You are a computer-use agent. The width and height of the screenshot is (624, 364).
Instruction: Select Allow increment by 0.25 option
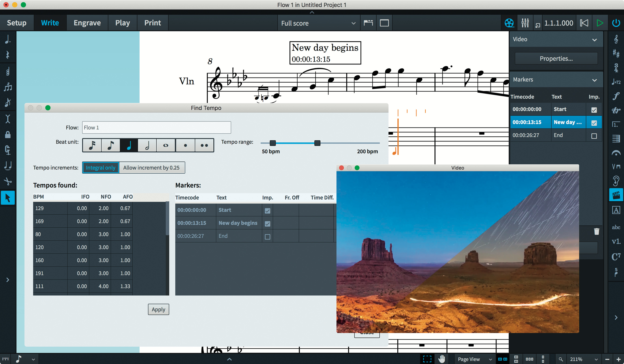tap(151, 168)
